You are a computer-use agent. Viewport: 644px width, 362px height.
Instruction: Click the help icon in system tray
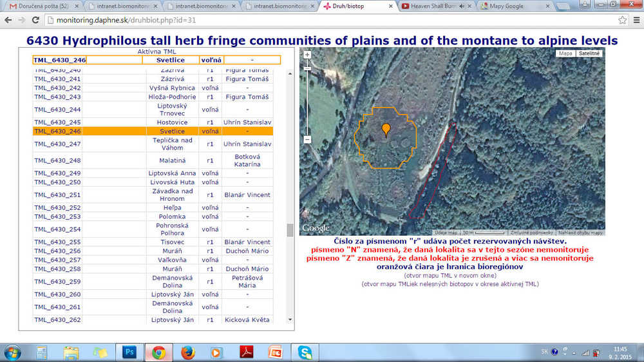click(554, 352)
